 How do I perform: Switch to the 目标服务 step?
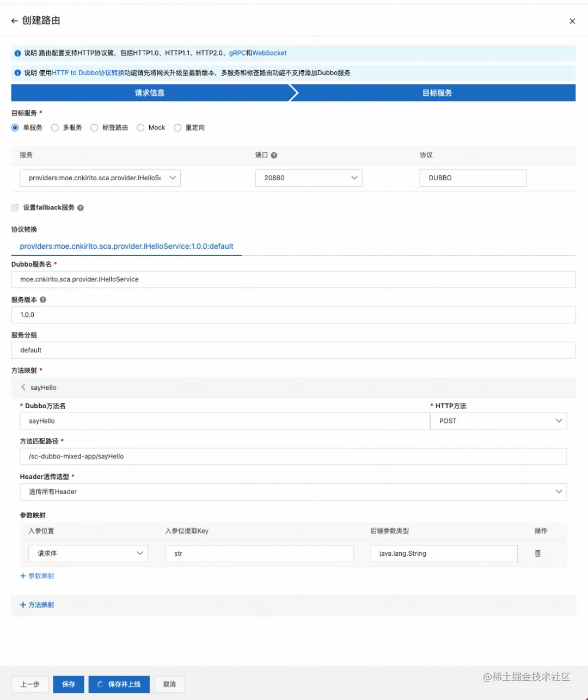pos(437,93)
